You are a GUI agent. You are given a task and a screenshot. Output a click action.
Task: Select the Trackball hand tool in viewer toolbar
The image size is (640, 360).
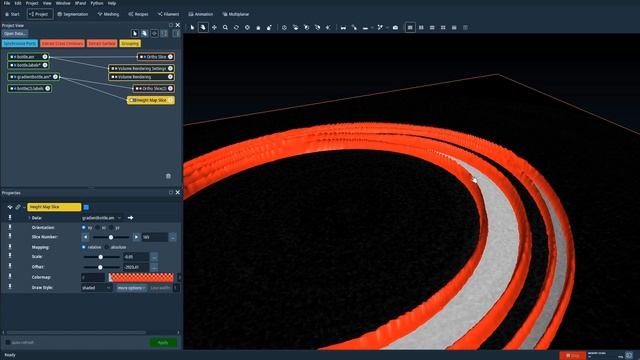(x=203, y=27)
